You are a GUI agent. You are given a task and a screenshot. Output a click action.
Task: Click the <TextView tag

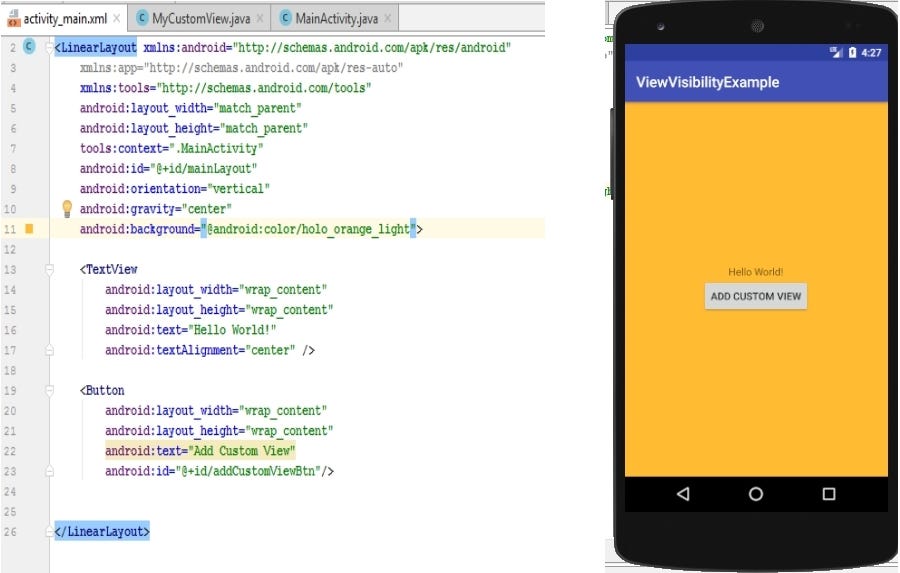(x=108, y=269)
